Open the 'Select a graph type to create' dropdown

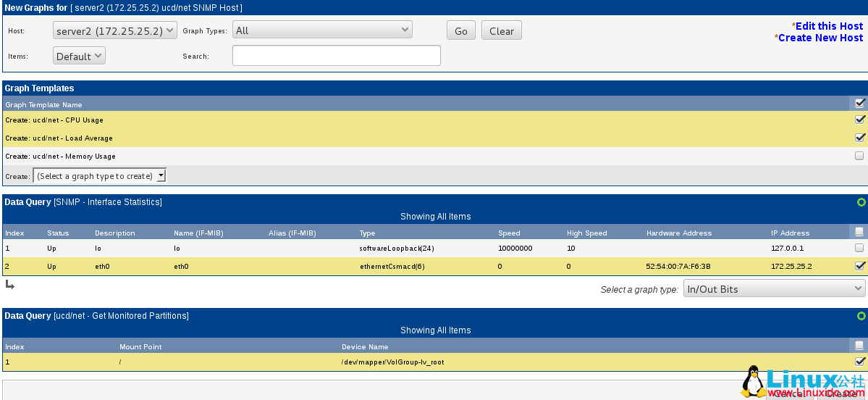(100, 176)
